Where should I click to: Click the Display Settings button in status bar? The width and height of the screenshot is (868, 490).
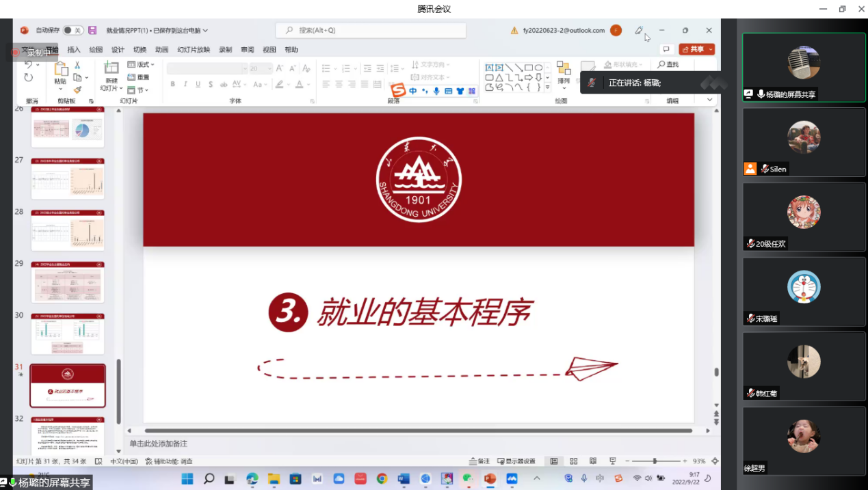516,461
